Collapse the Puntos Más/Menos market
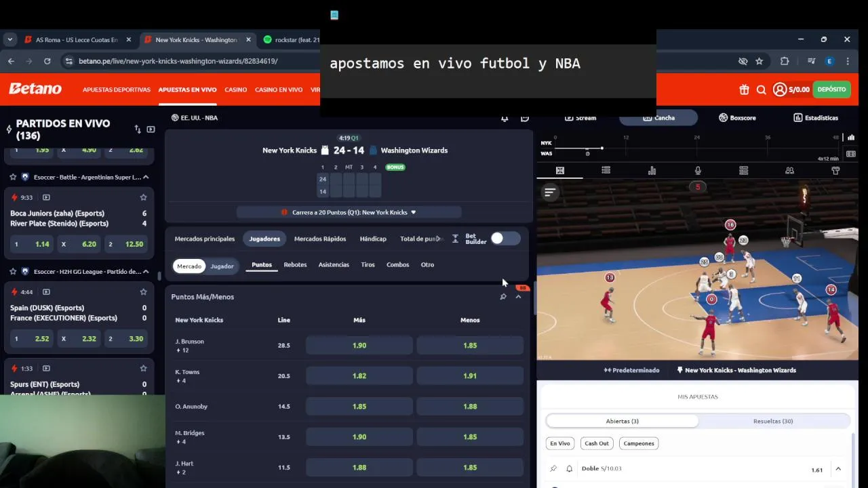Image resolution: width=868 pixels, height=488 pixels. point(519,297)
